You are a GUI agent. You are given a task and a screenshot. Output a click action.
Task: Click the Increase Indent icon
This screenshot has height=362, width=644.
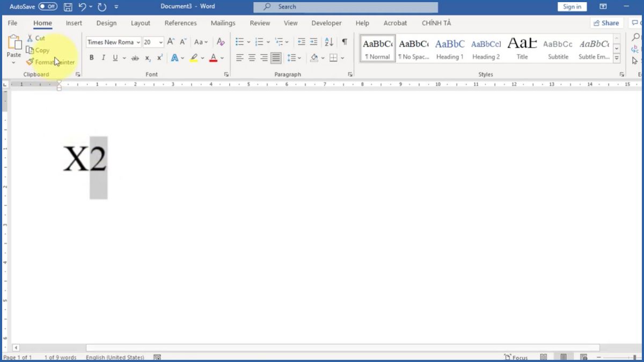click(314, 42)
